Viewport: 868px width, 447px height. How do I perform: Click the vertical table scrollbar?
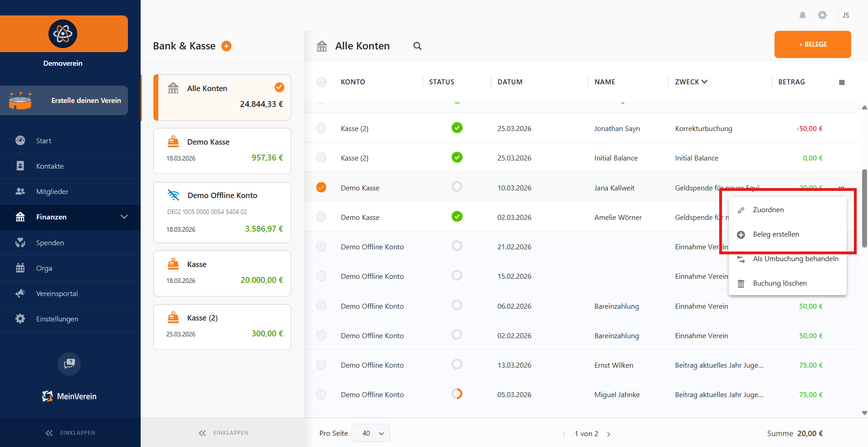click(x=864, y=209)
